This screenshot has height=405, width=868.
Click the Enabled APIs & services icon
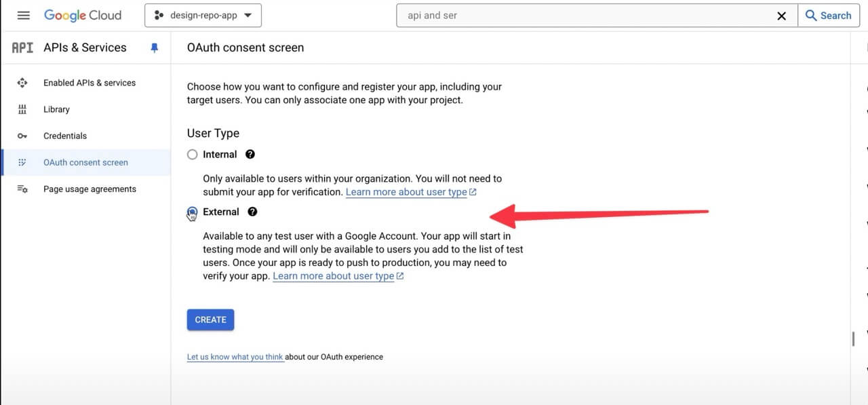pyautogui.click(x=22, y=83)
